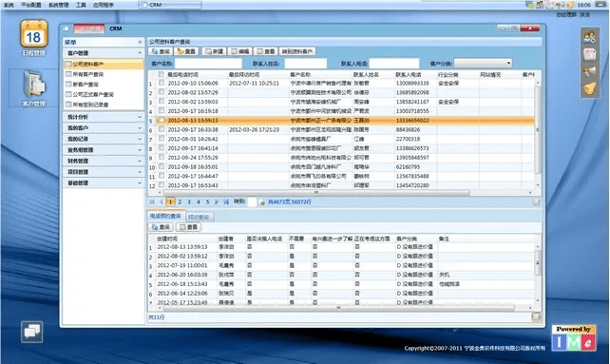Go to page 3 in pager

[x=189, y=201]
